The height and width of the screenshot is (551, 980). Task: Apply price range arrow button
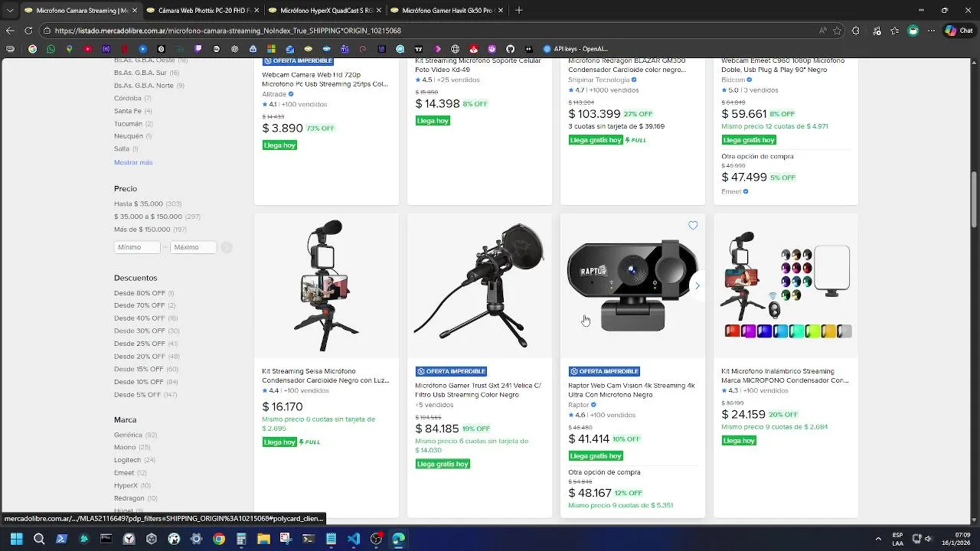coord(226,247)
